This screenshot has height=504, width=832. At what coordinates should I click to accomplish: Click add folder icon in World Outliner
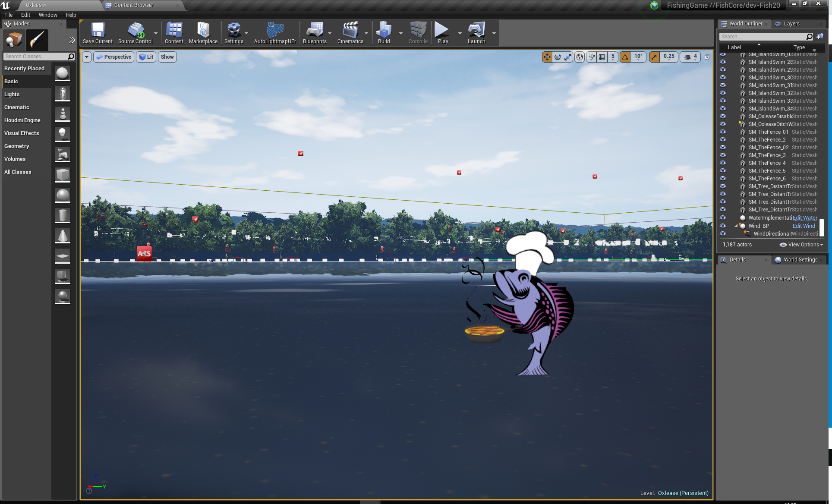coord(820,37)
